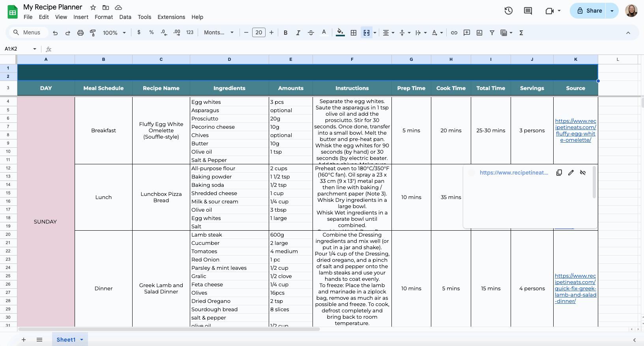Open the Google account avatar

(631, 11)
